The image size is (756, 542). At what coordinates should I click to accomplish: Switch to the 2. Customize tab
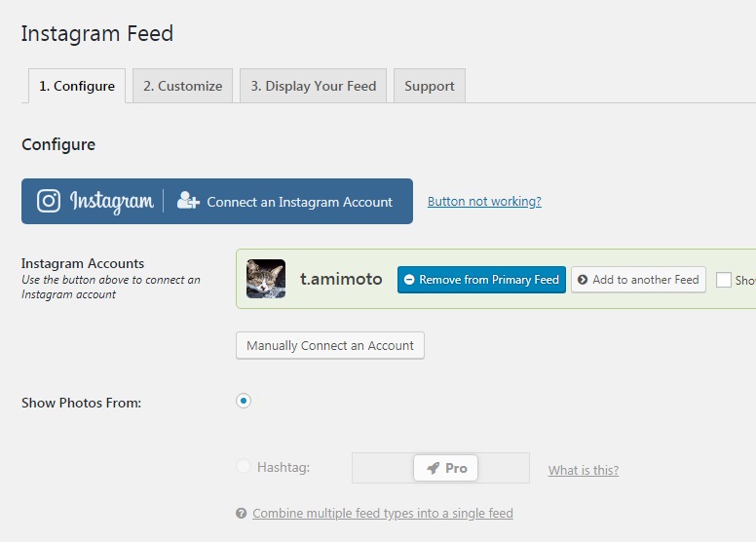tap(182, 86)
